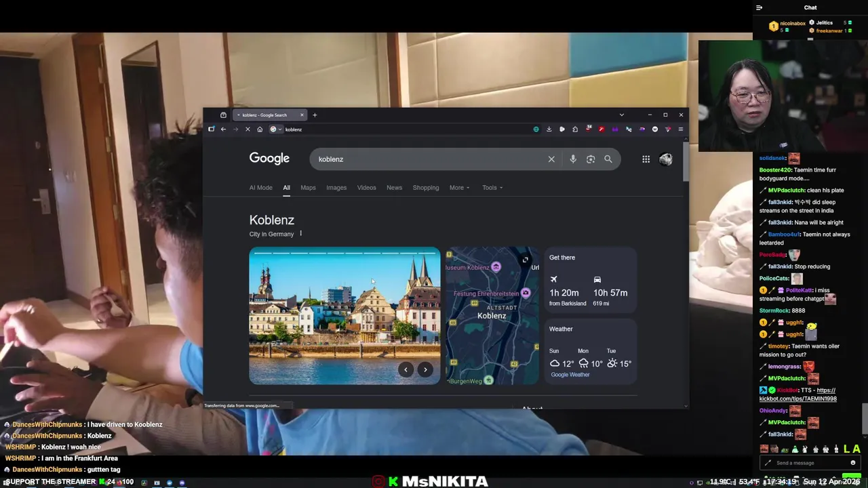Open the browser tab list chevron
The image size is (868, 488).
621,115
